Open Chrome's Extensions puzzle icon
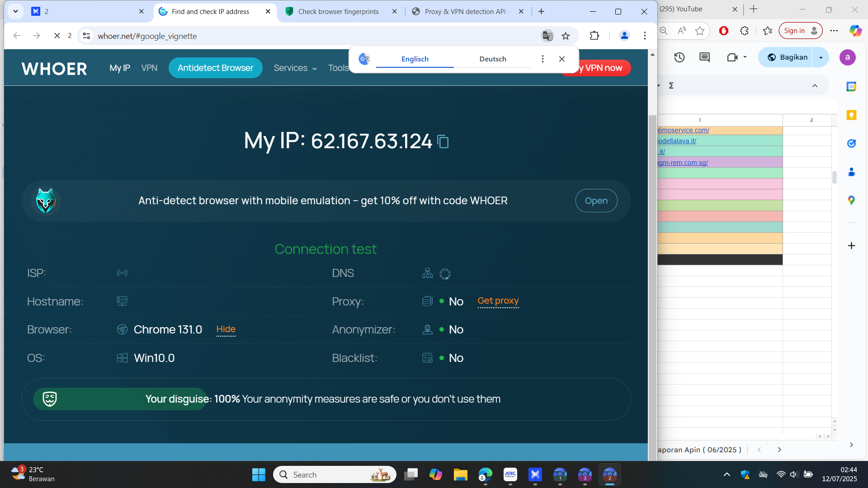Image resolution: width=868 pixels, height=488 pixels. (x=594, y=36)
